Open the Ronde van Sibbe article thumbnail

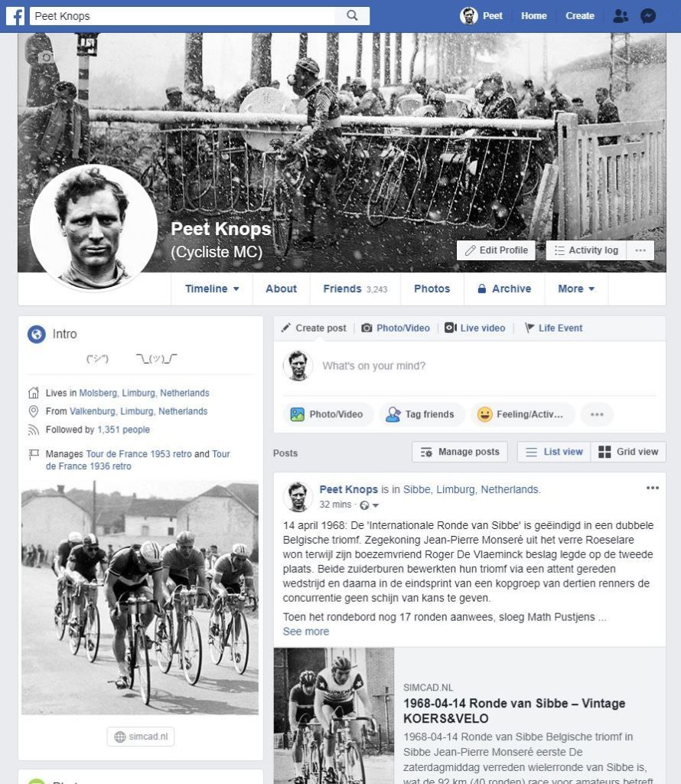coord(334,716)
